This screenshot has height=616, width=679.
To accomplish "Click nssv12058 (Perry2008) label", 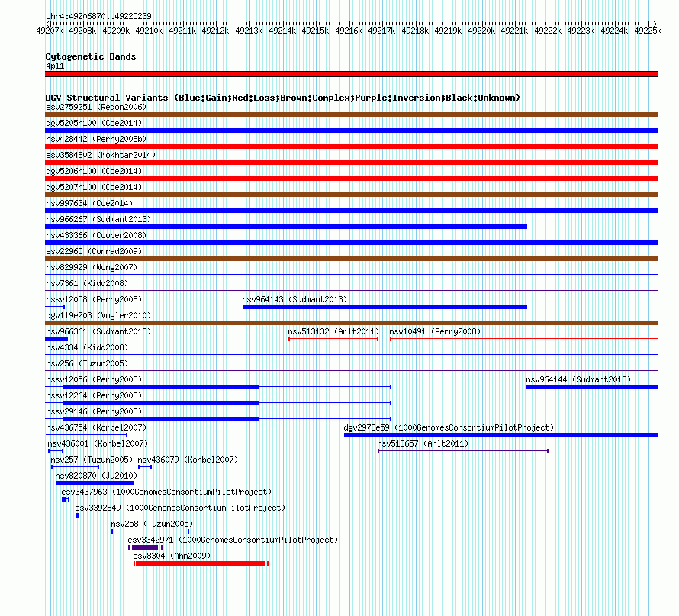I will click(94, 299).
